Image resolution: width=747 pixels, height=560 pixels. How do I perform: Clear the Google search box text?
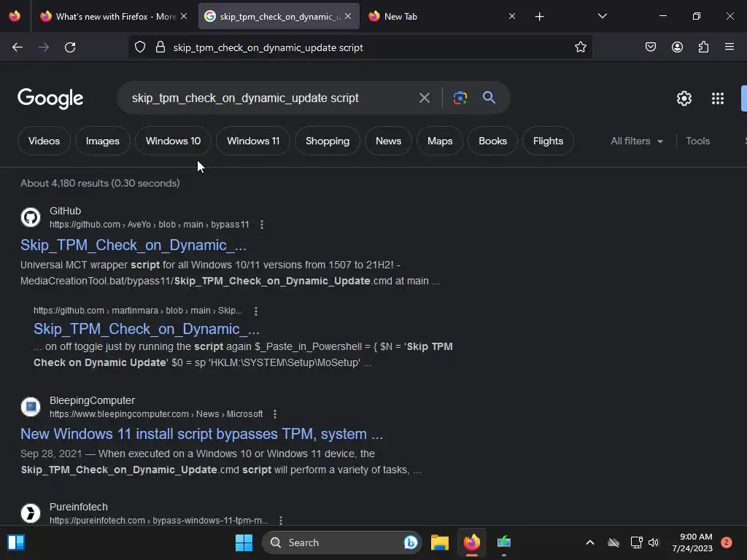tap(424, 98)
